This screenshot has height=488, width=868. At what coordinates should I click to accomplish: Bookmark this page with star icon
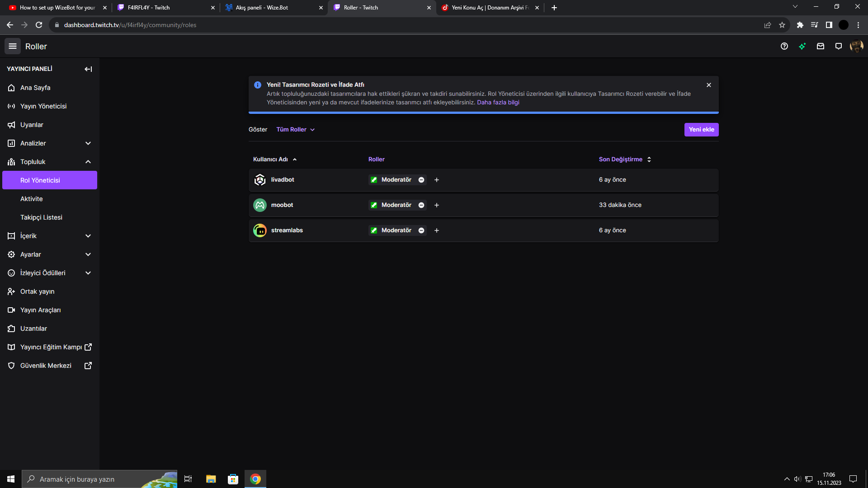(782, 25)
